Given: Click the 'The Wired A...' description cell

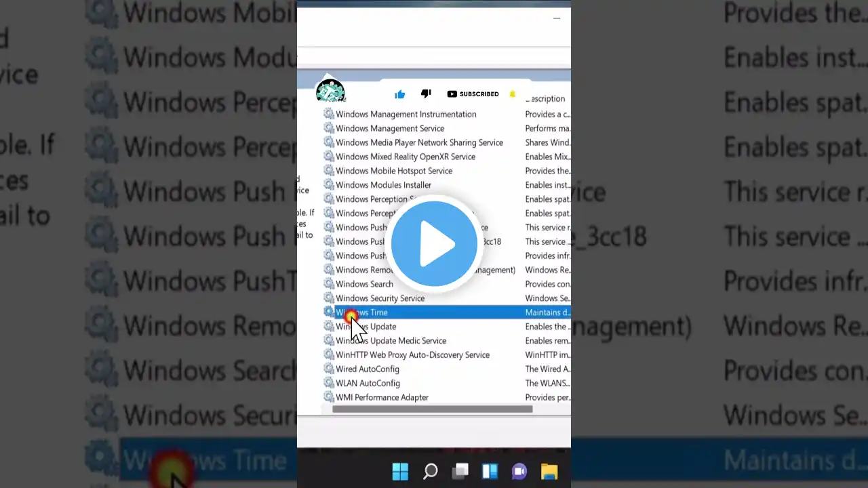Looking at the screenshot, I should pyautogui.click(x=547, y=369).
